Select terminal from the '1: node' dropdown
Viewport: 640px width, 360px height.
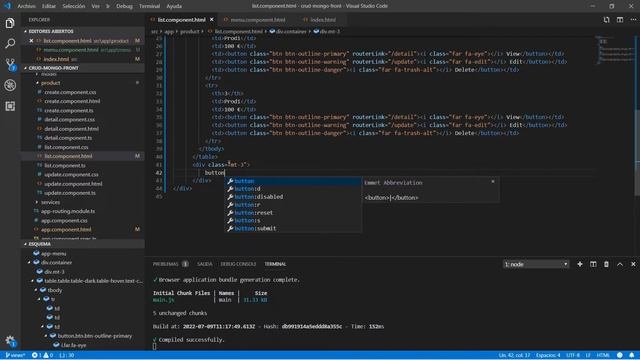[x=536, y=264]
